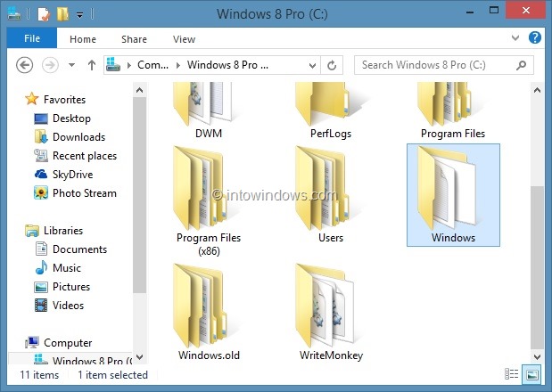Switch to the Home ribbon tab
This screenshot has width=552, height=392.
[83, 39]
